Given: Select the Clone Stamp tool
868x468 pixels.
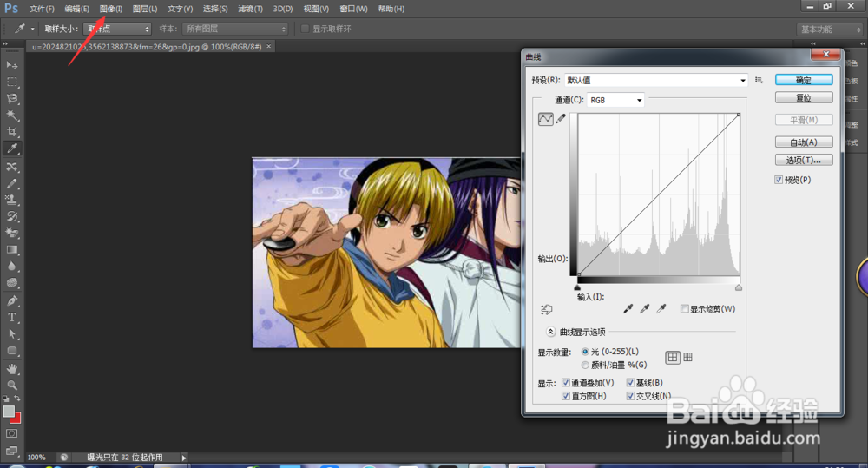Looking at the screenshot, I should coord(11,200).
